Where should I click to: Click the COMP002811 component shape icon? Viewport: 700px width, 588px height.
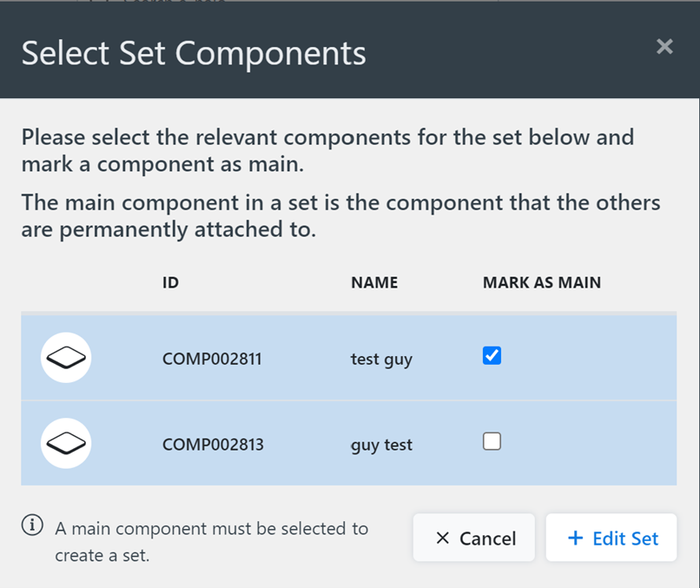point(65,357)
